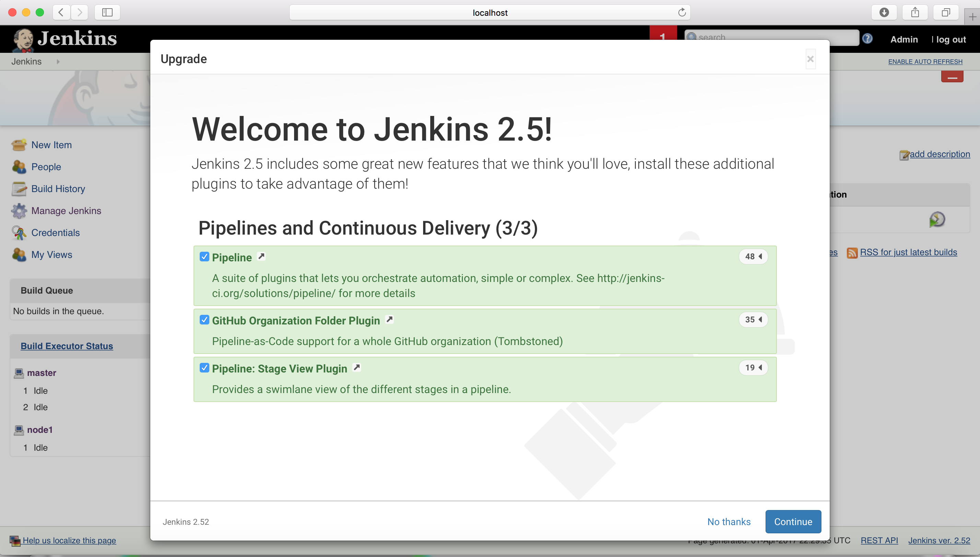Open the REST API link
Screen dimensions: 980x557
(x=879, y=540)
